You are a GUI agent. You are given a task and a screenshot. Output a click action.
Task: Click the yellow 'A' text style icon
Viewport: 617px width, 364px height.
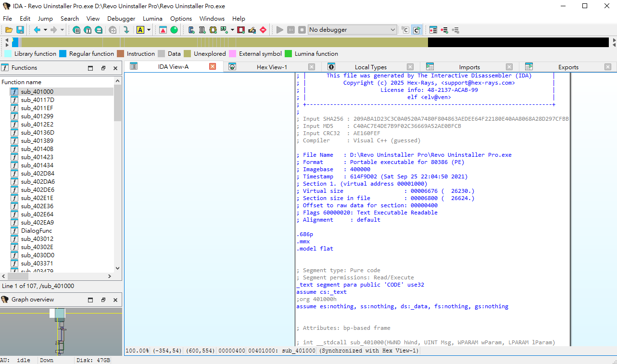[140, 30]
